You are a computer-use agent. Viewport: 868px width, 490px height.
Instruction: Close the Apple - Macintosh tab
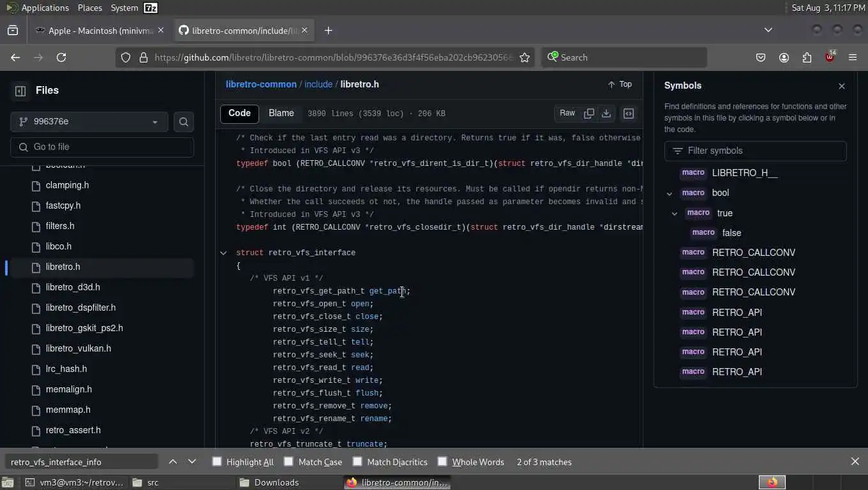[x=161, y=30]
